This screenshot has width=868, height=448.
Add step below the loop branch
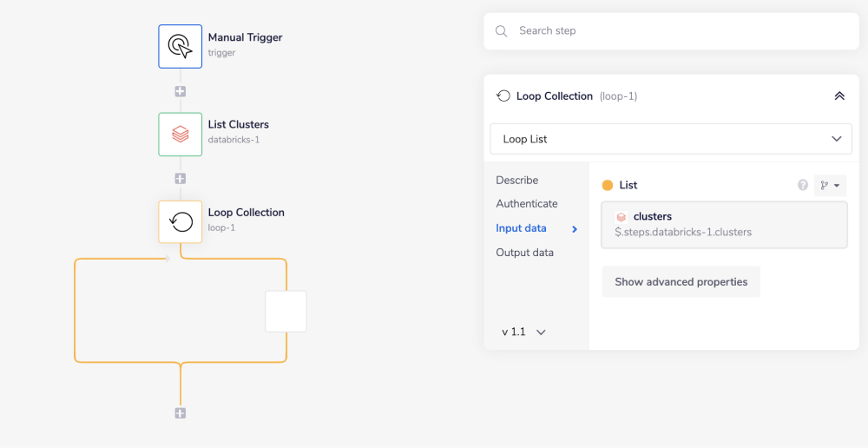click(181, 413)
